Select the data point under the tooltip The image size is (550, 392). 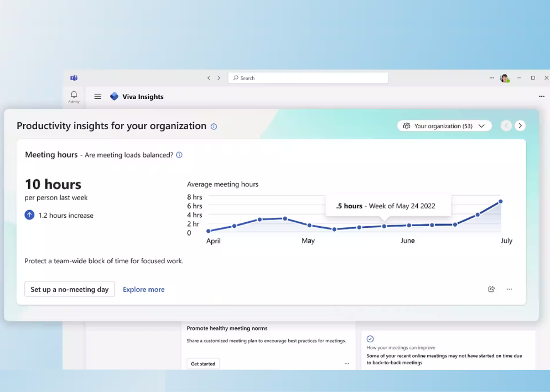click(384, 226)
